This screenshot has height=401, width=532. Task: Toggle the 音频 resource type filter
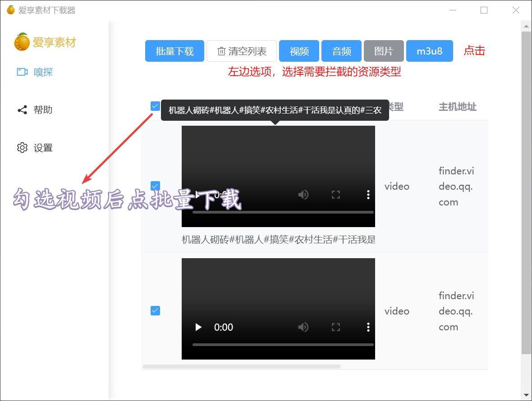(x=341, y=51)
